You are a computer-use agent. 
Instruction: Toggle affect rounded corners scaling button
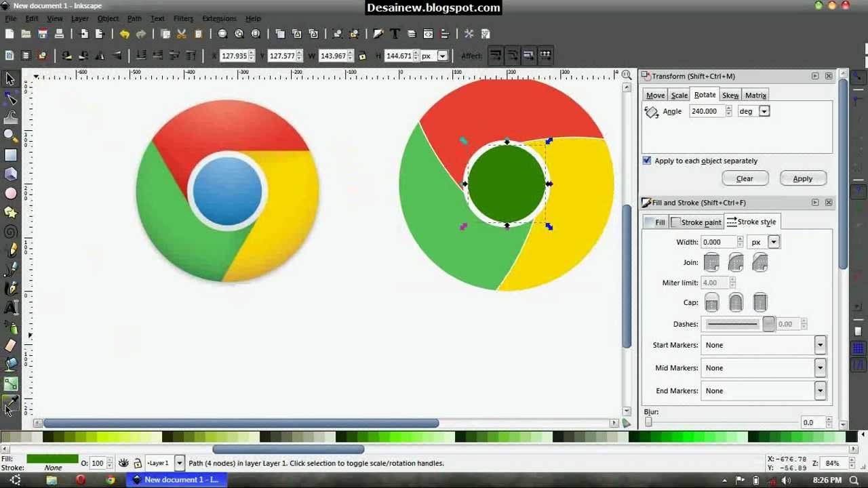[x=512, y=56]
